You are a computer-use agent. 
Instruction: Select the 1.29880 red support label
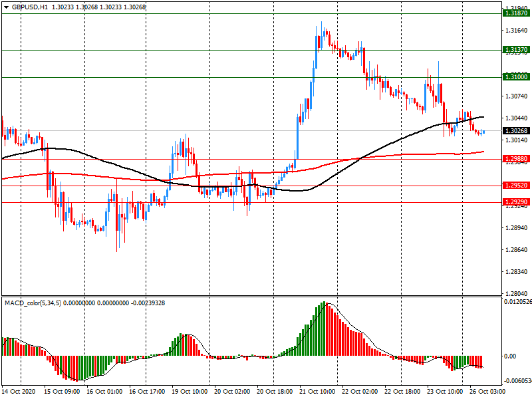tap(516, 160)
